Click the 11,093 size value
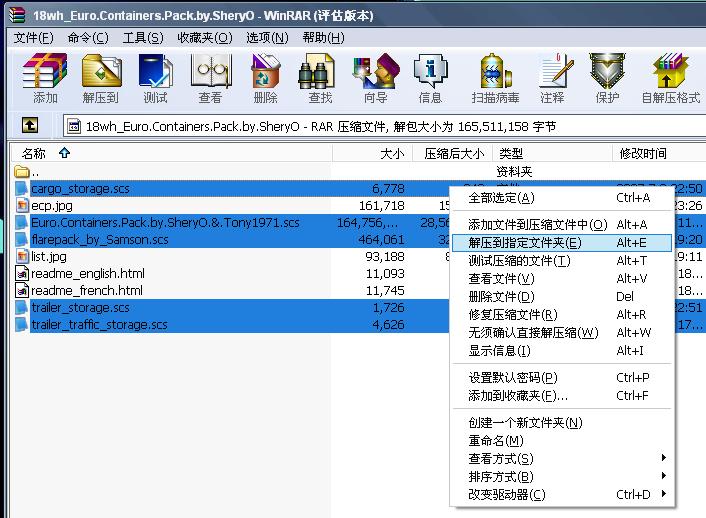 (385, 274)
